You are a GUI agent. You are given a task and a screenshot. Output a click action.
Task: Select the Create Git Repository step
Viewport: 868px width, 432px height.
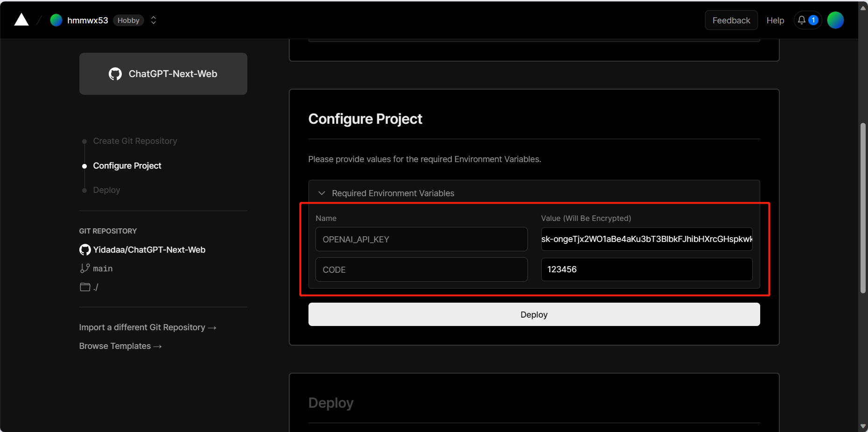(x=135, y=141)
